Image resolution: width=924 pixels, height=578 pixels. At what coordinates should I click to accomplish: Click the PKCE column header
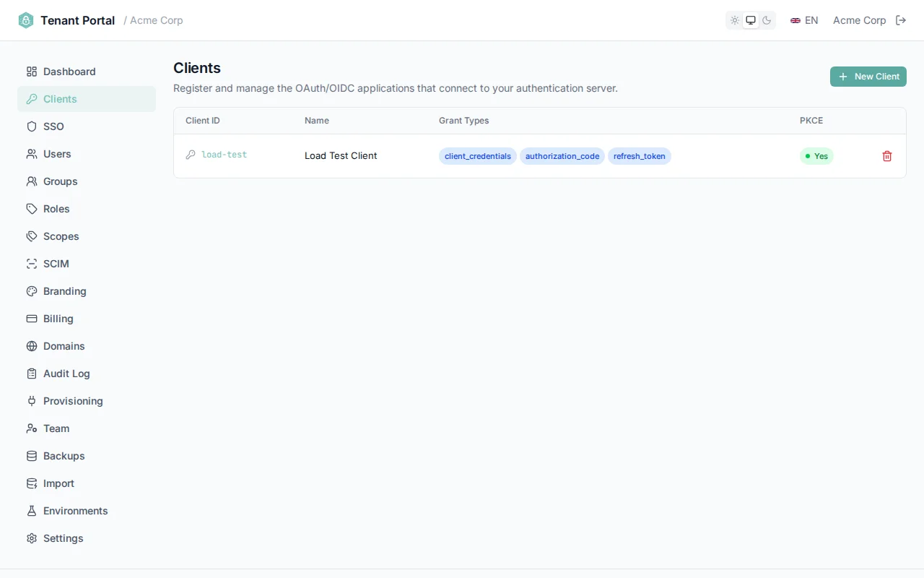point(811,121)
